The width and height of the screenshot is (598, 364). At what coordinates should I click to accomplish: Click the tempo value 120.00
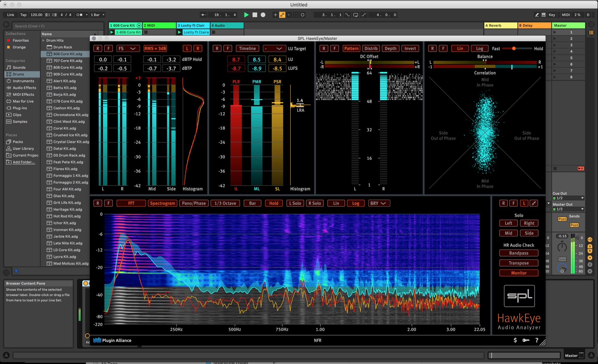tap(36, 15)
